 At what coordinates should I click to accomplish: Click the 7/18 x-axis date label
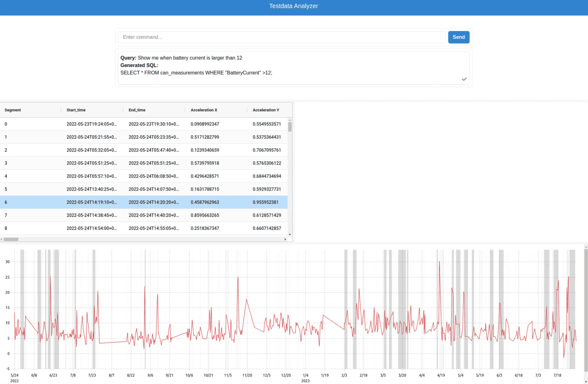tap(557, 375)
